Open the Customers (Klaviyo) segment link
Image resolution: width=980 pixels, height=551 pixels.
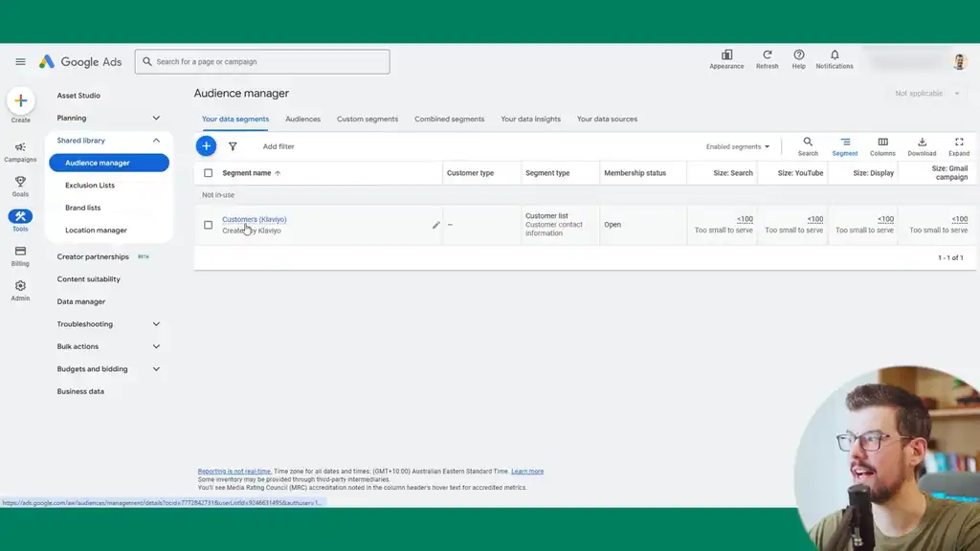[253, 219]
